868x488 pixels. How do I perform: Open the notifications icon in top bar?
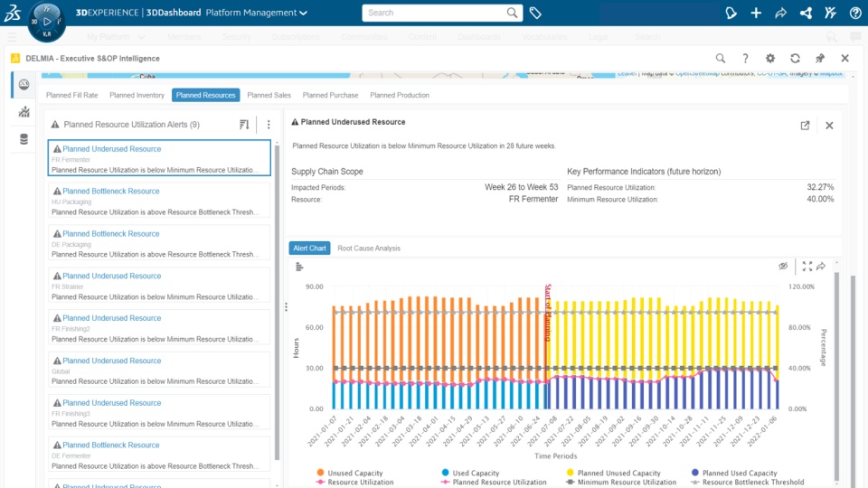731,13
